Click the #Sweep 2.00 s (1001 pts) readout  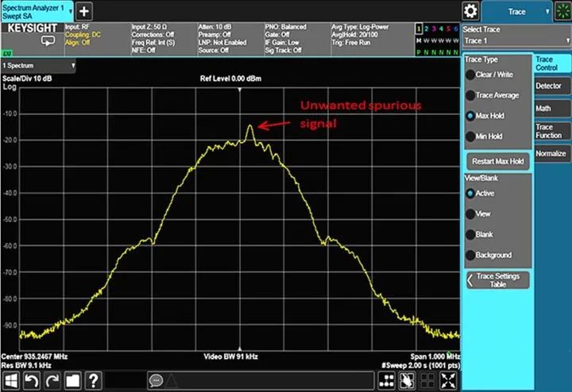coord(420,365)
